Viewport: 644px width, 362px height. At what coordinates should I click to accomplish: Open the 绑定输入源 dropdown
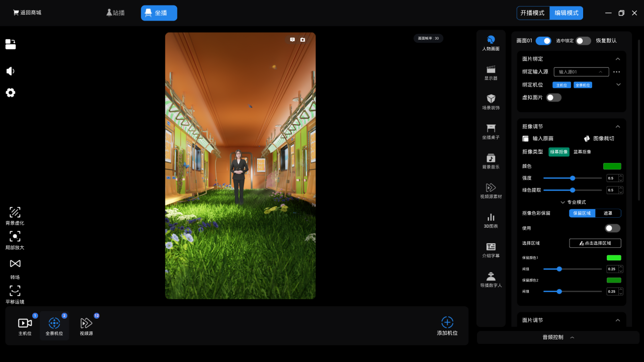[x=581, y=72]
